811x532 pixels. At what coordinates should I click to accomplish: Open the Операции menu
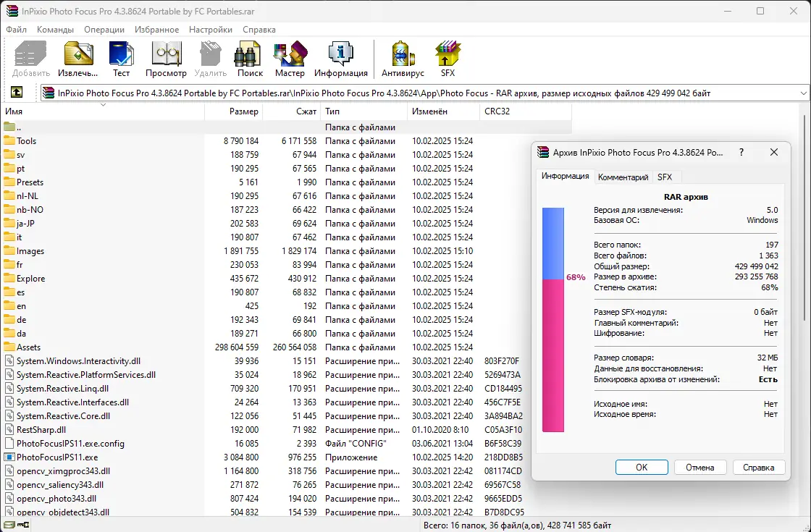[x=104, y=30]
